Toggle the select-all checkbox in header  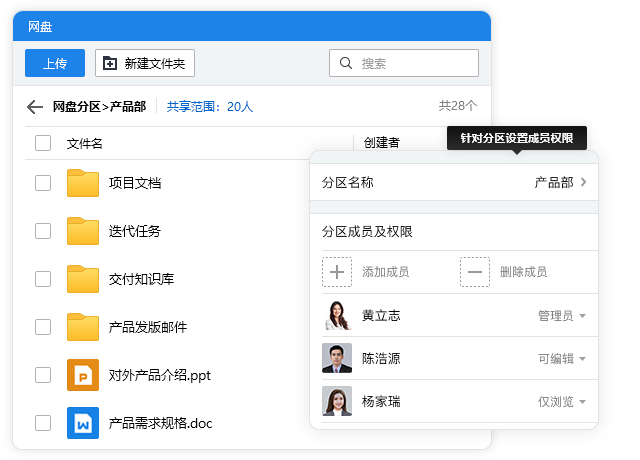(x=43, y=143)
